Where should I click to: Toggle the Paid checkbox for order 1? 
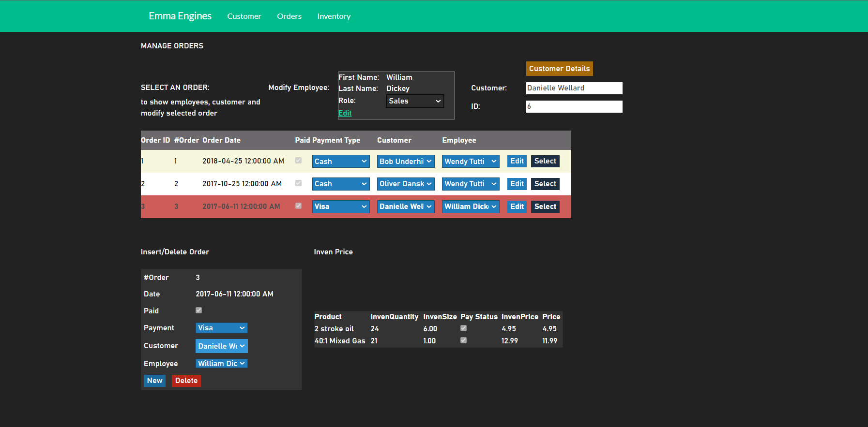298,161
